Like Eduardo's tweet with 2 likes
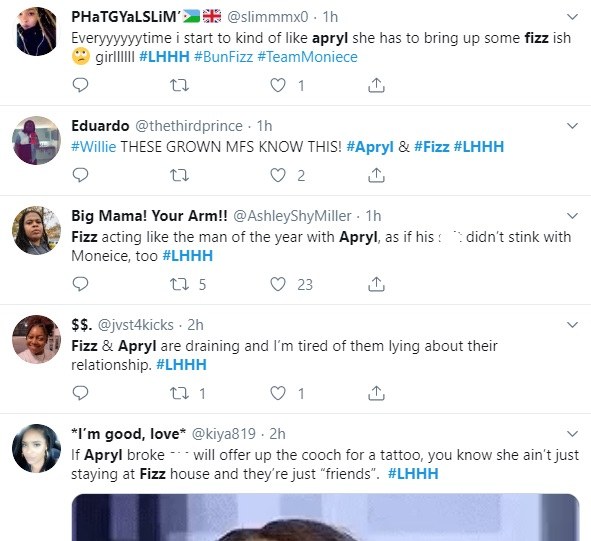Viewport: 591px width, 541px height. coord(278,175)
